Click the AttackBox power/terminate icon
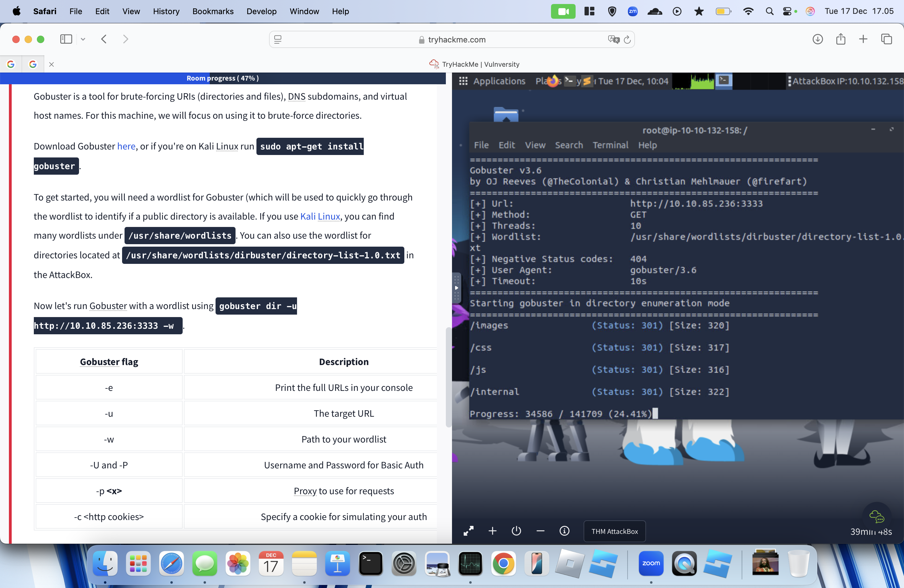The image size is (904, 588). (516, 531)
